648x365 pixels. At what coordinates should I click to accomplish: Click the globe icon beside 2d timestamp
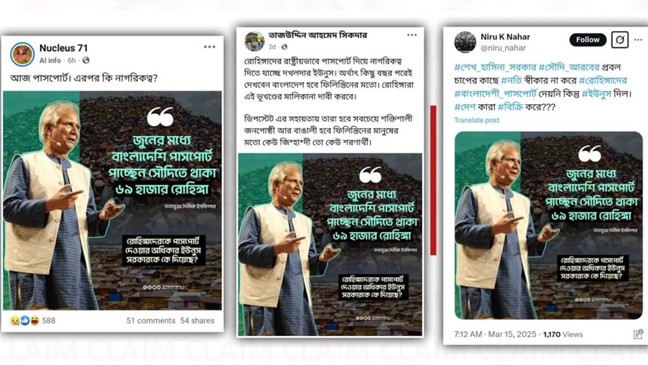point(284,47)
